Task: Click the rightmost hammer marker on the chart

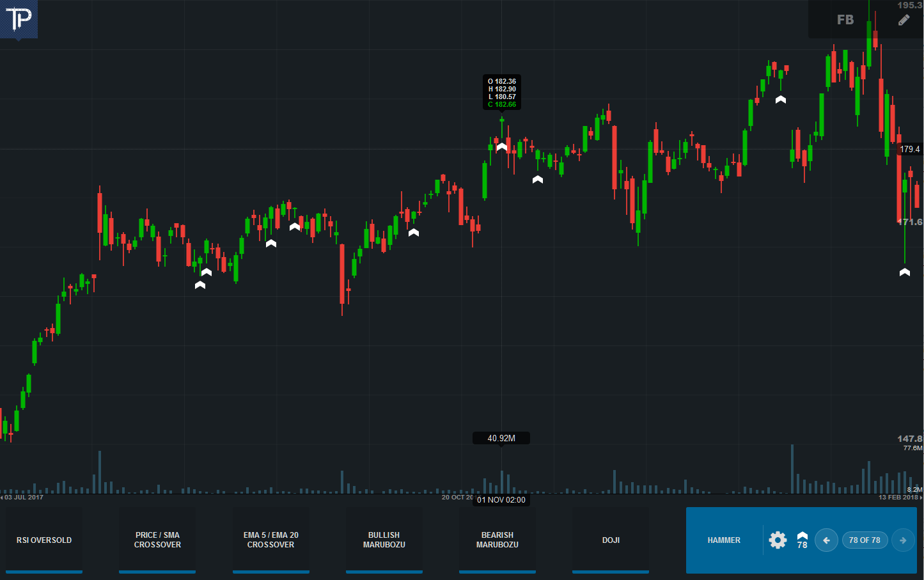Action: (x=905, y=272)
